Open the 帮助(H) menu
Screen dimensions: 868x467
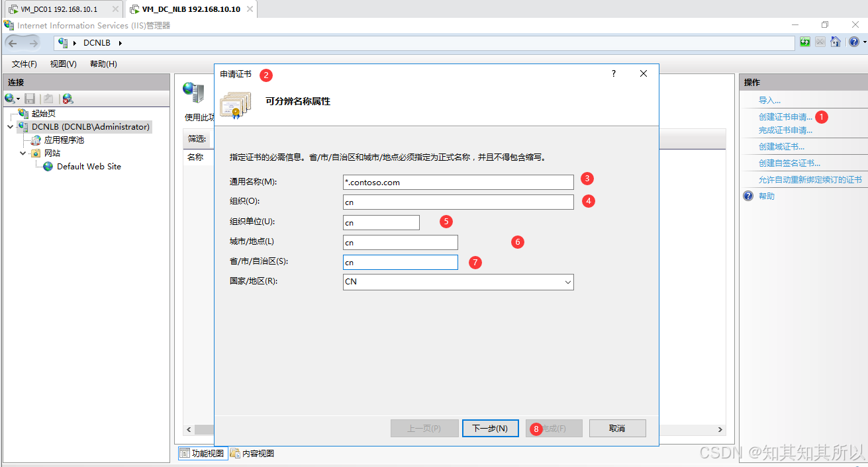pyautogui.click(x=103, y=64)
